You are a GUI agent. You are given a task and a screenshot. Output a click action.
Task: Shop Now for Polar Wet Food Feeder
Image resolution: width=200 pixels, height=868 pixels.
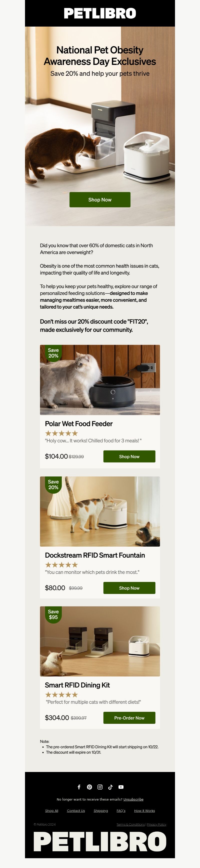[129, 456]
